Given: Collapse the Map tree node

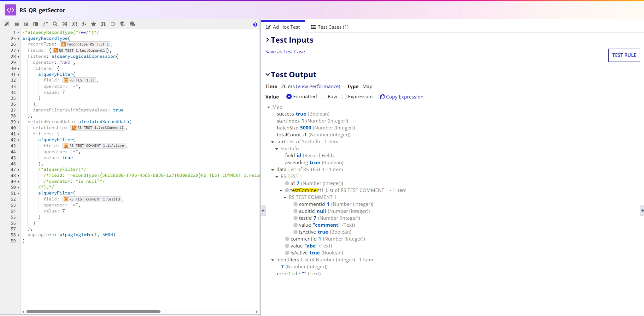Looking at the screenshot, I should (269, 107).
